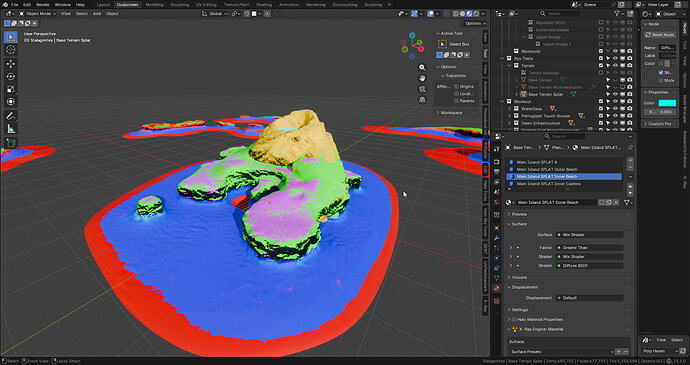Select the Annotate tool in the left toolbar

pos(11,116)
